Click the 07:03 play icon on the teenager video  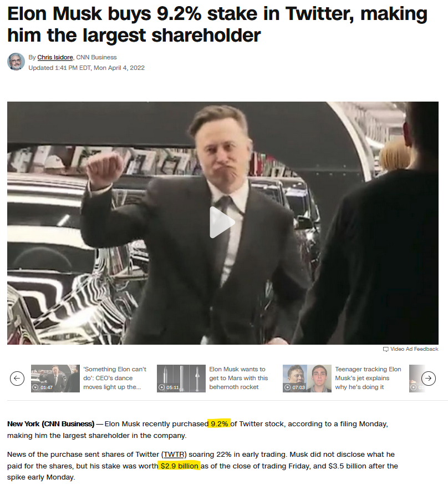click(288, 387)
